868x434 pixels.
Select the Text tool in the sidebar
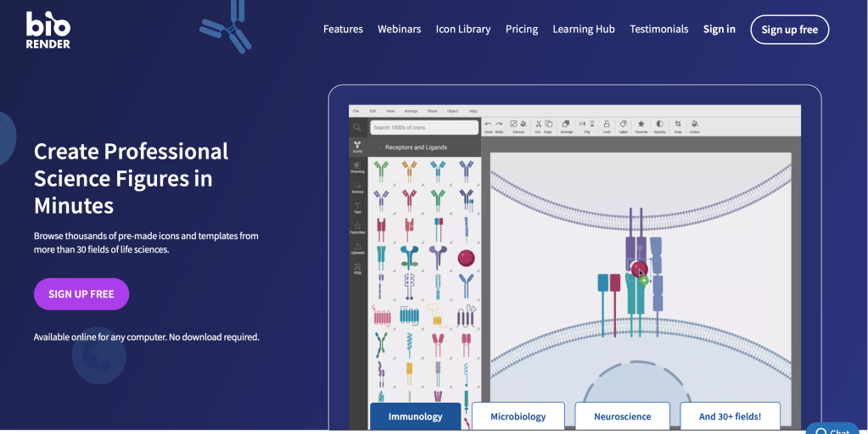357,208
